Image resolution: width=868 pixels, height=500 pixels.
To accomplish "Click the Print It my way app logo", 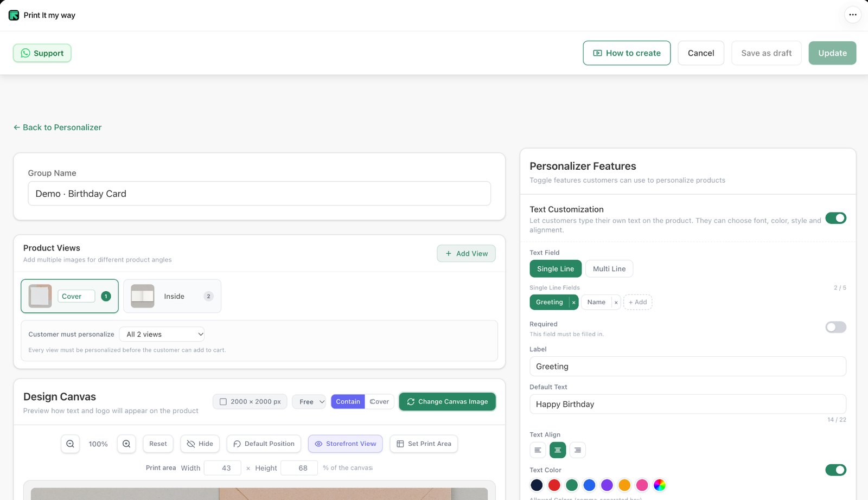I will 14,15.
